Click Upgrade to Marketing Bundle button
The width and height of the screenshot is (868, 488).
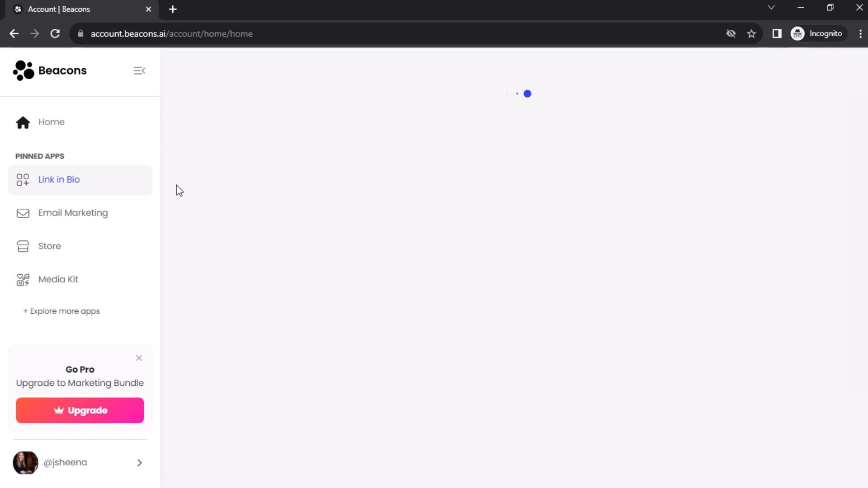80,410
